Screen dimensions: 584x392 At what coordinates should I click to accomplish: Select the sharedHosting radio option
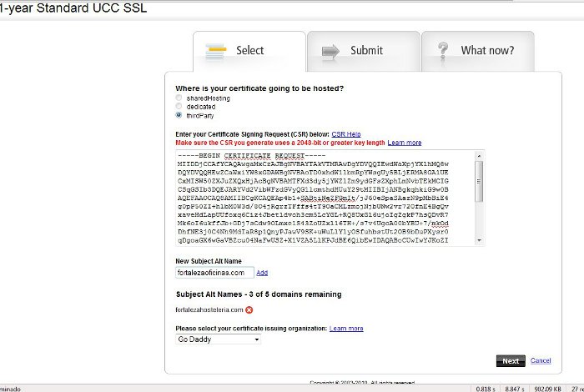(x=179, y=98)
